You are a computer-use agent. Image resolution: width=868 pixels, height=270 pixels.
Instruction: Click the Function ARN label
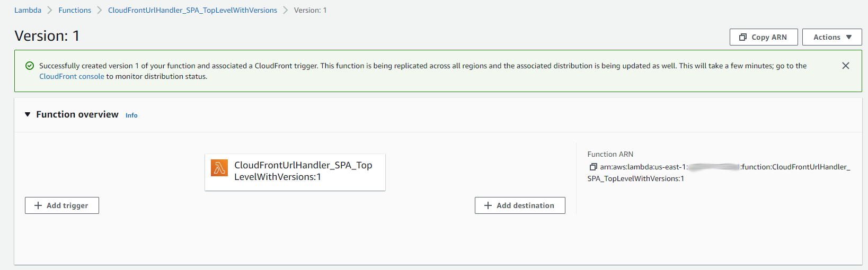click(x=610, y=154)
